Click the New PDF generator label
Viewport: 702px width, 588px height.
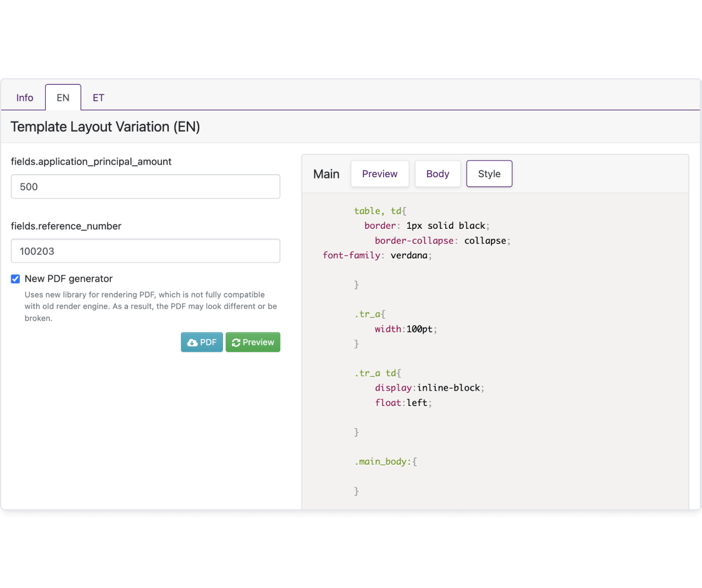pos(69,279)
